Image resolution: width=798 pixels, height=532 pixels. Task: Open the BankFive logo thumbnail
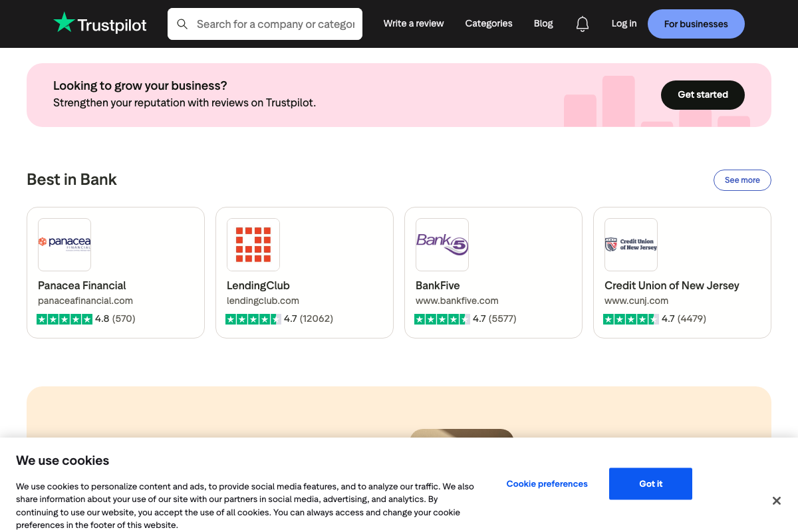442,245
